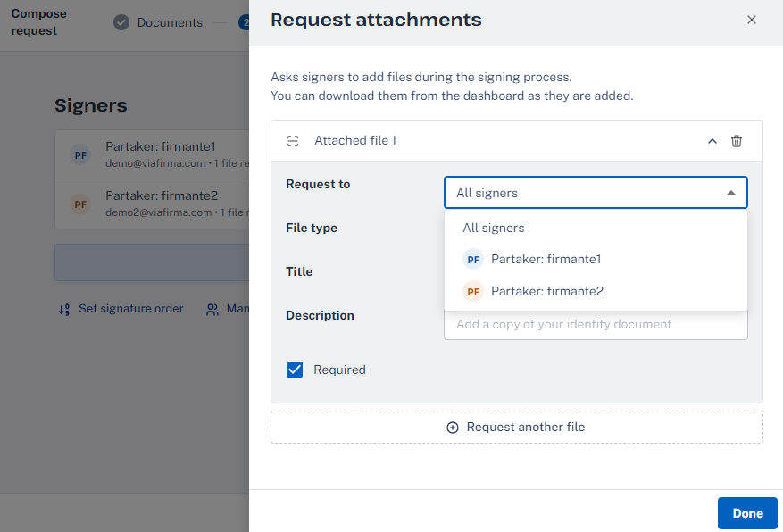Viewport: 783px width, 532px height.
Task: Choose All signers option in list
Action: pos(596,229)
